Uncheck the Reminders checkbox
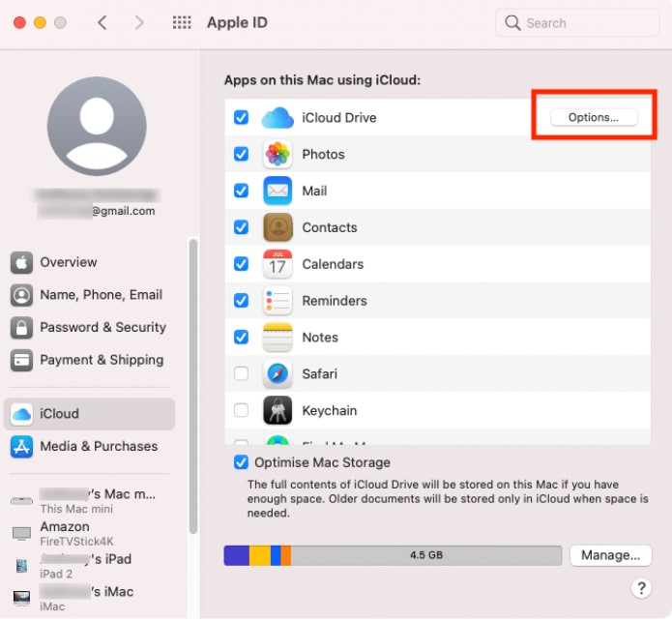The image size is (672, 621). click(x=241, y=301)
